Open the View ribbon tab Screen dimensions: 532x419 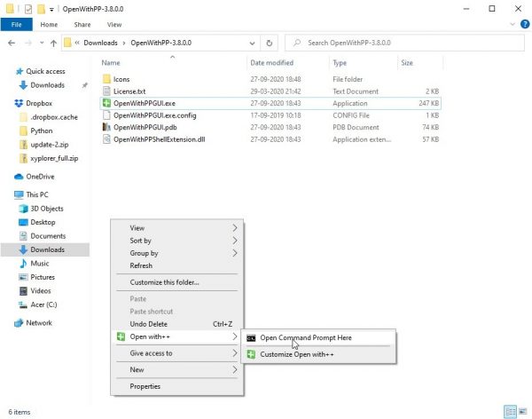click(x=114, y=25)
